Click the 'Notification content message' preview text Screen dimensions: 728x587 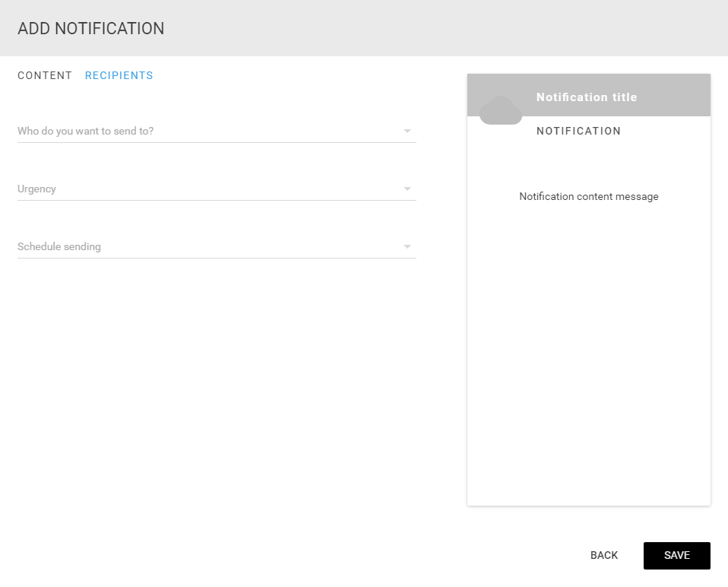[x=589, y=196]
